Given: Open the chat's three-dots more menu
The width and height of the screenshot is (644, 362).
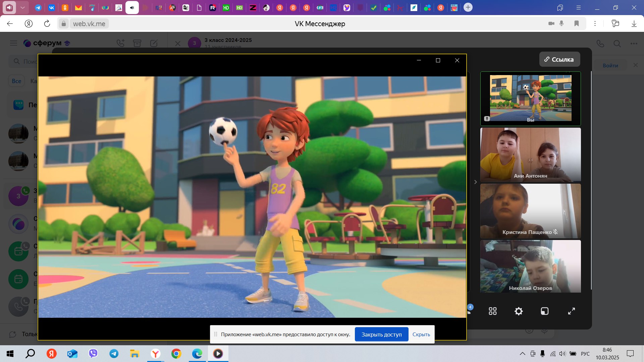Looking at the screenshot, I should 634,44.
